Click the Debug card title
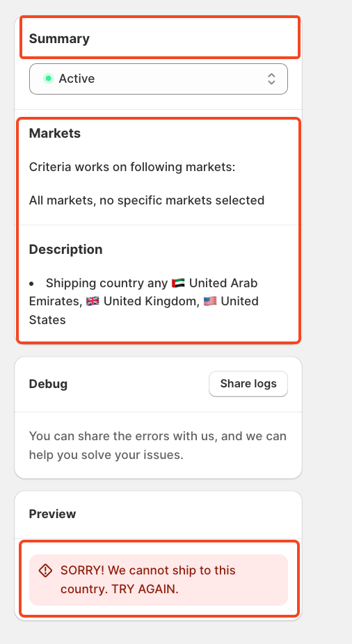 coord(48,385)
